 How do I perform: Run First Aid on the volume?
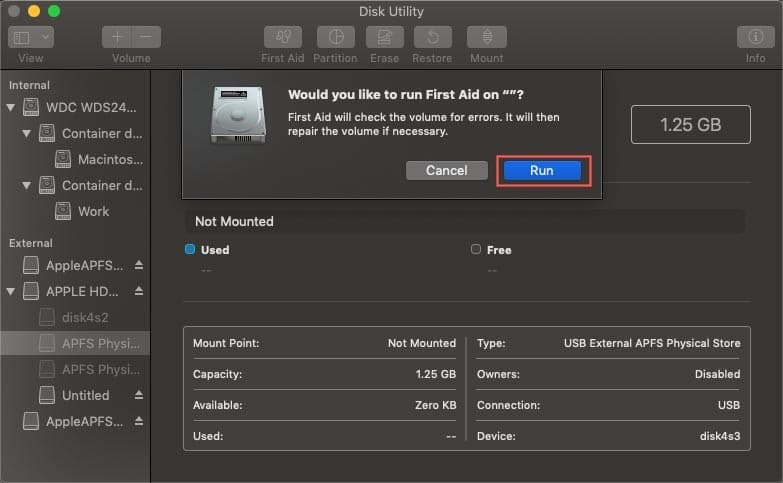[541, 170]
